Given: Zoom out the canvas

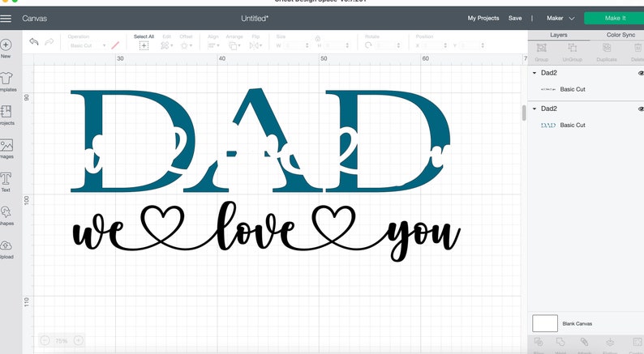Looking at the screenshot, I should pos(45,340).
